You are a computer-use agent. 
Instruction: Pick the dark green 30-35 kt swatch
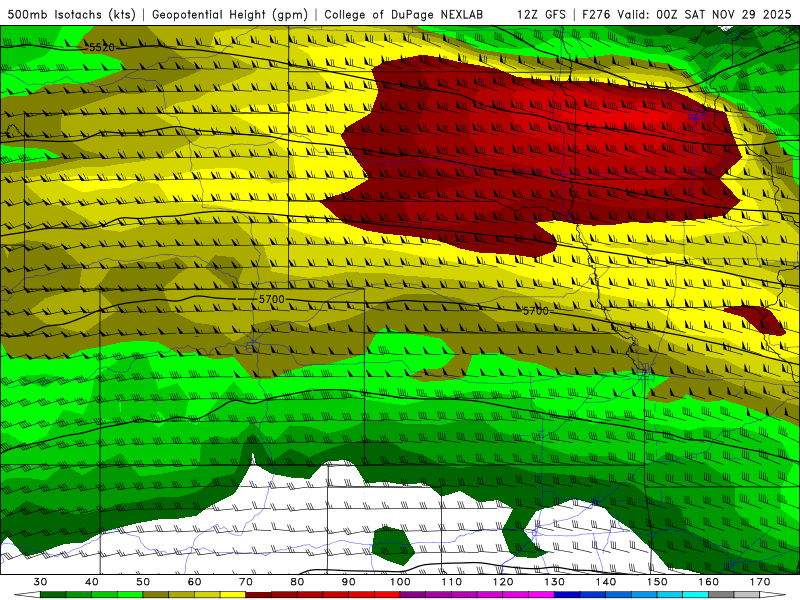click(x=53, y=595)
